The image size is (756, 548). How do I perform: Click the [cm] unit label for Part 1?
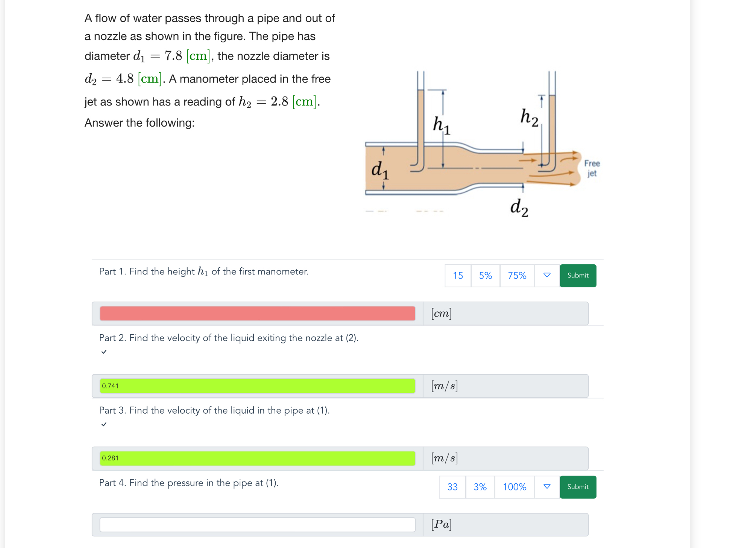(441, 313)
